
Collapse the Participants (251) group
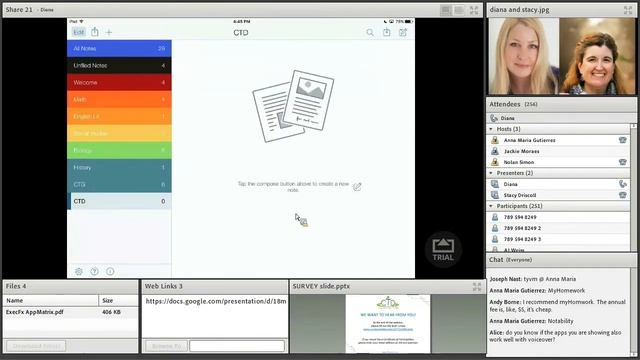491,206
